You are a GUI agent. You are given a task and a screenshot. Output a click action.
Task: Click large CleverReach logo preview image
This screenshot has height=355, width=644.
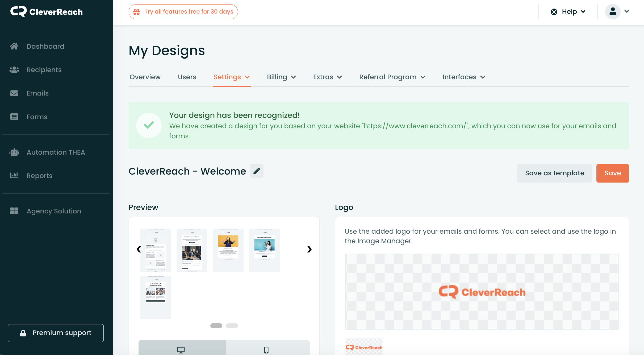[482, 292]
